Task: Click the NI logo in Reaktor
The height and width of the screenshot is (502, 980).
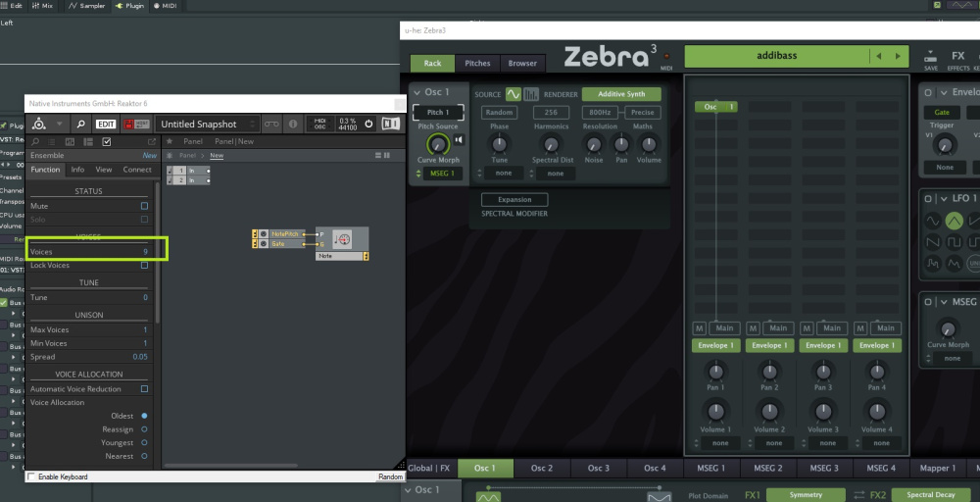Action: (390, 124)
